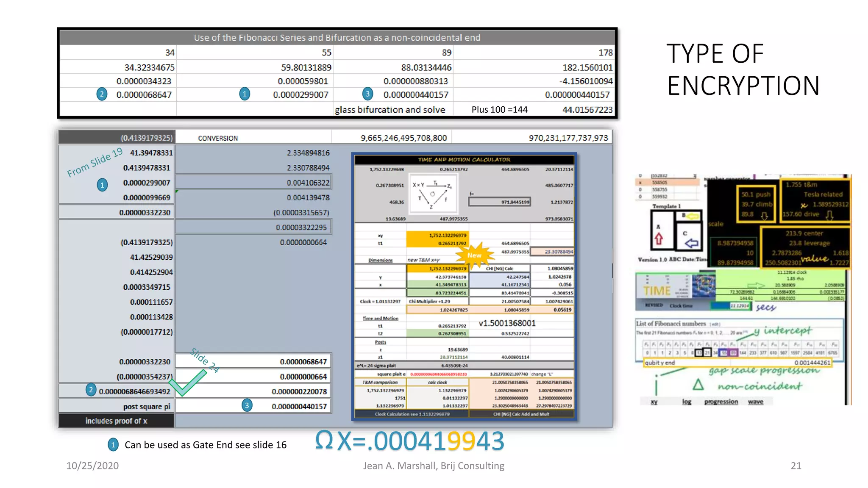Viewport: 868px width, 488px height.
Task: Click the boxed cell 0.004106322
Action: coord(253,183)
